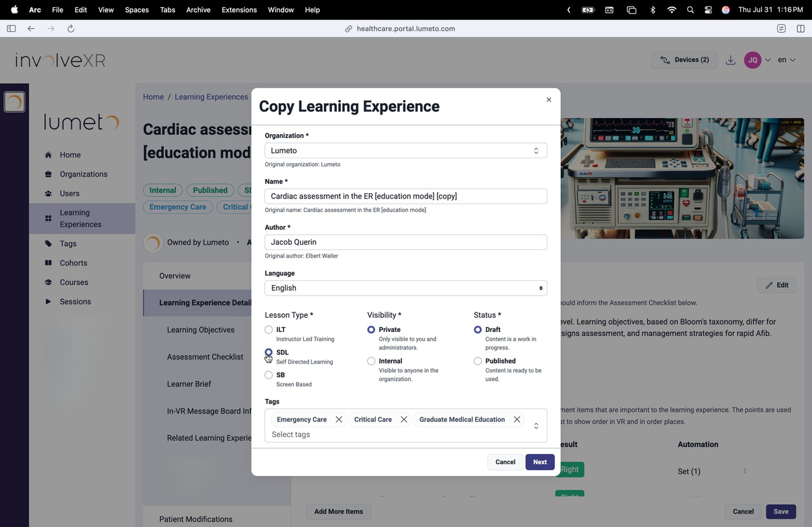
Task: Close the Copy Learning Experience dialog
Action: (548, 100)
